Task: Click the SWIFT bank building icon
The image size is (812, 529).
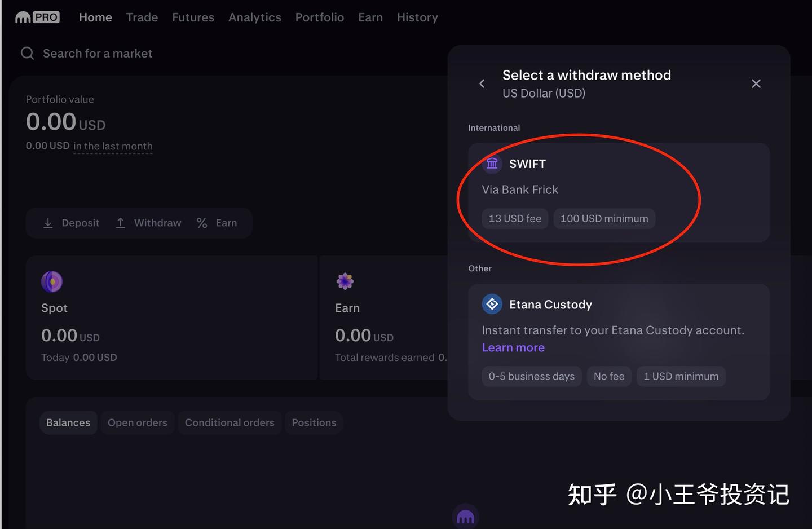Action: [492, 164]
